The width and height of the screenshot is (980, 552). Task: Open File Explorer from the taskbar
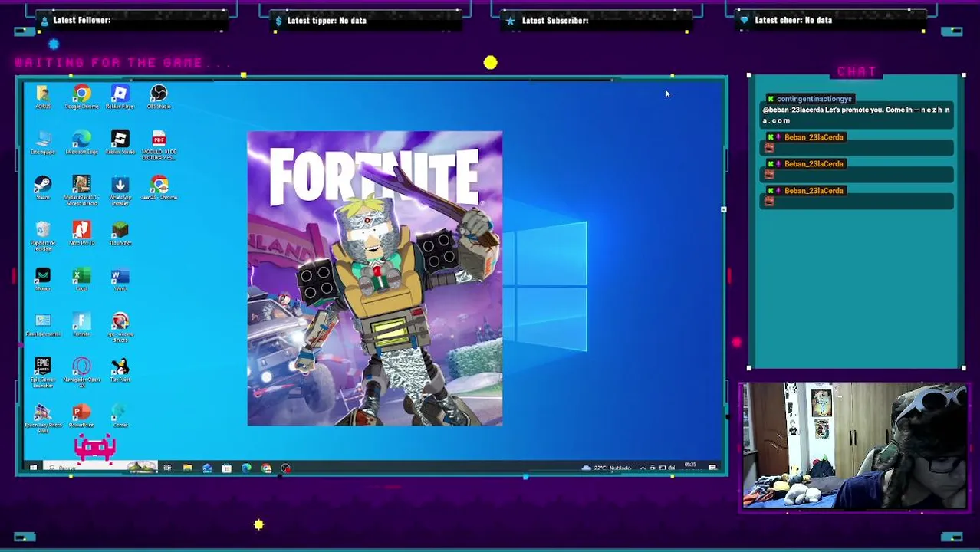click(187, 468)
